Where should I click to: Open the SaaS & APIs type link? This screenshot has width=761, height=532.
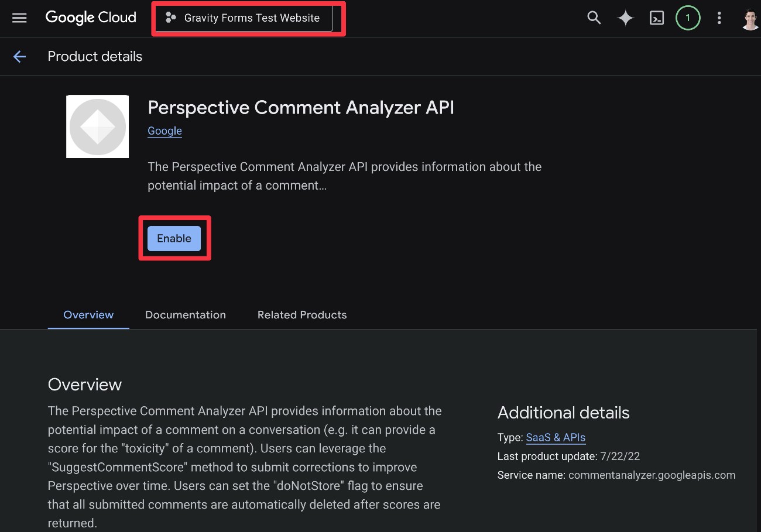pos(556,437)
